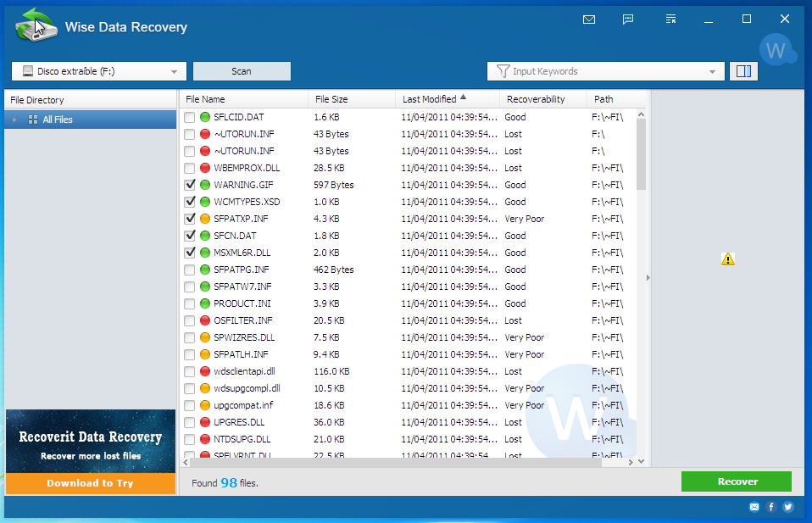Click the Twitter icon in footer
Screen dimensions: 812x523
(x=788, y=507)
